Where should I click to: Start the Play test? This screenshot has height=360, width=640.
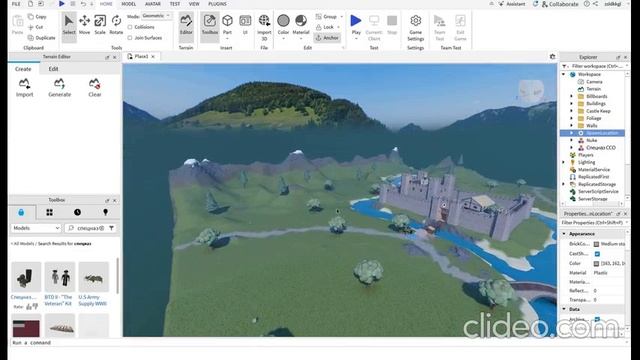tap(356, 24)
